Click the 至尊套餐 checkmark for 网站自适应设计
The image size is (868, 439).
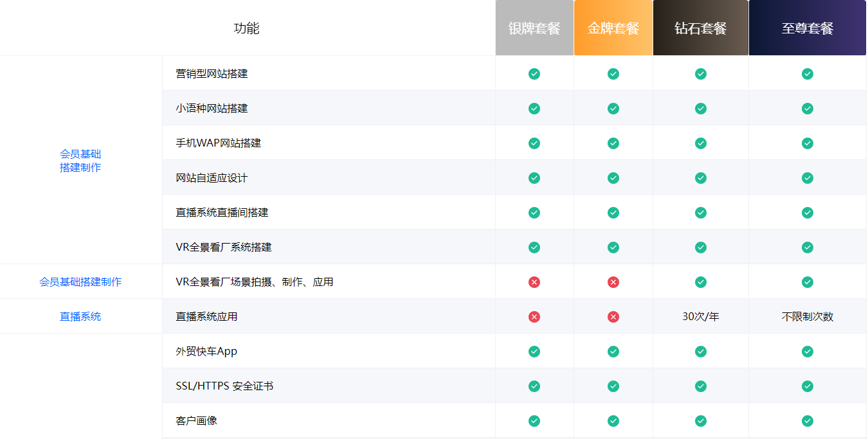pos(808,178)
